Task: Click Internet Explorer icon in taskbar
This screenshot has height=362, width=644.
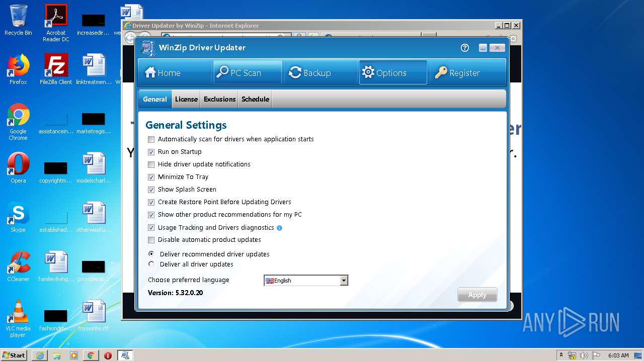Action: (x=40, y=355)
